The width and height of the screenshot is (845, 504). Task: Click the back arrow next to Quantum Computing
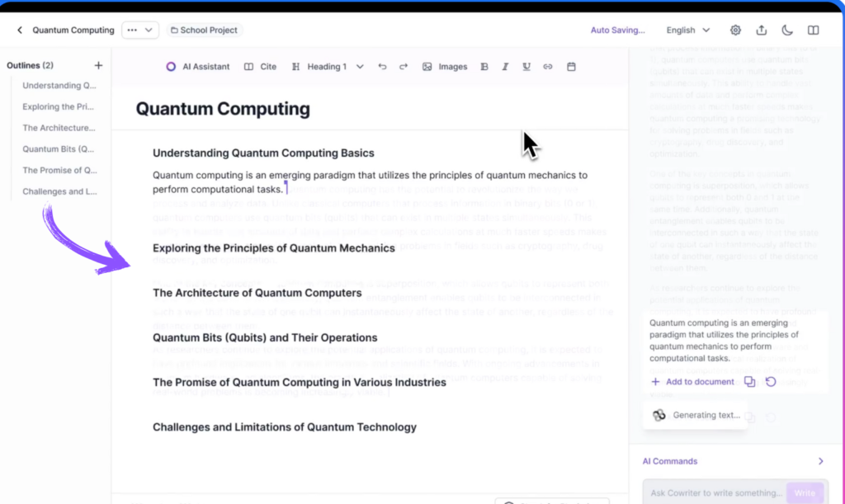20,31
